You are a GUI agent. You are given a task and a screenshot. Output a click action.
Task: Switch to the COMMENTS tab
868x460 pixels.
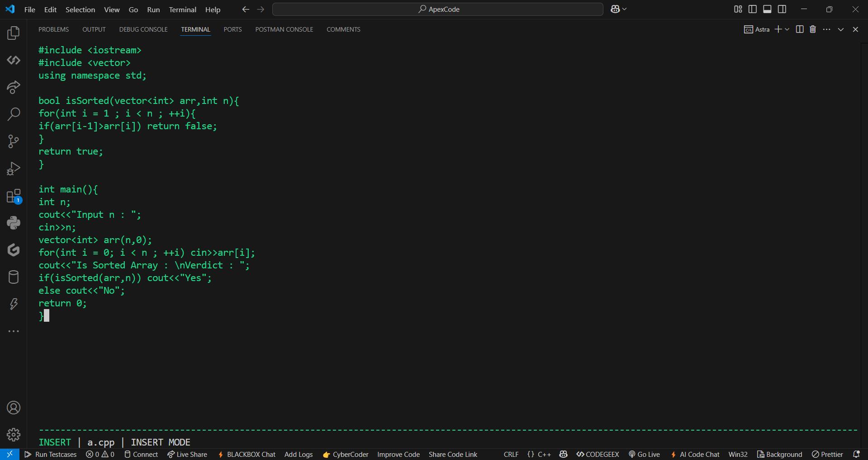coord(343,29)
